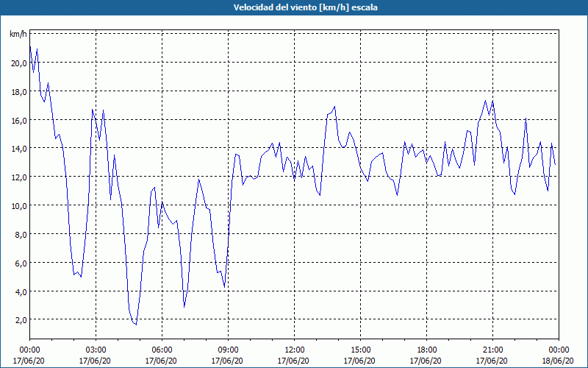Click the chart title 'Velocidad del viento [km/h] escala'
This screenshot has height=368, width=588.
click(305, 7)
